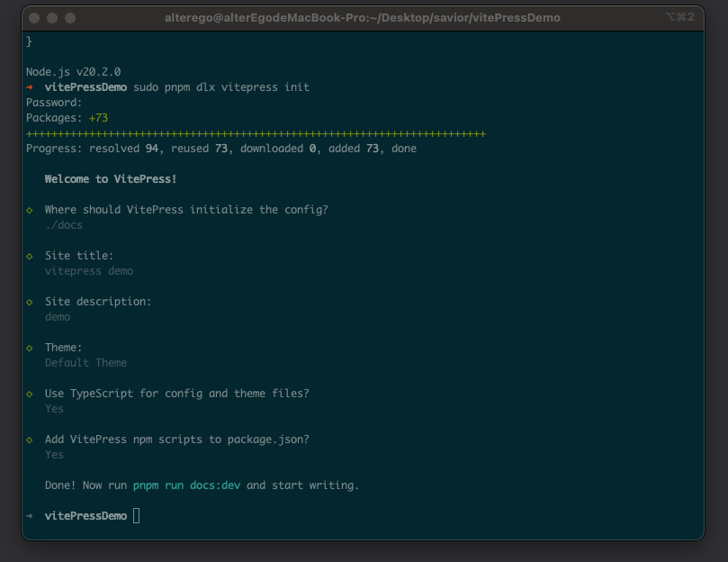Viewport: 728px width, 562px height.
Task: Click the terminal window title text
Action: pyautogui.click(x=362, y=18)
